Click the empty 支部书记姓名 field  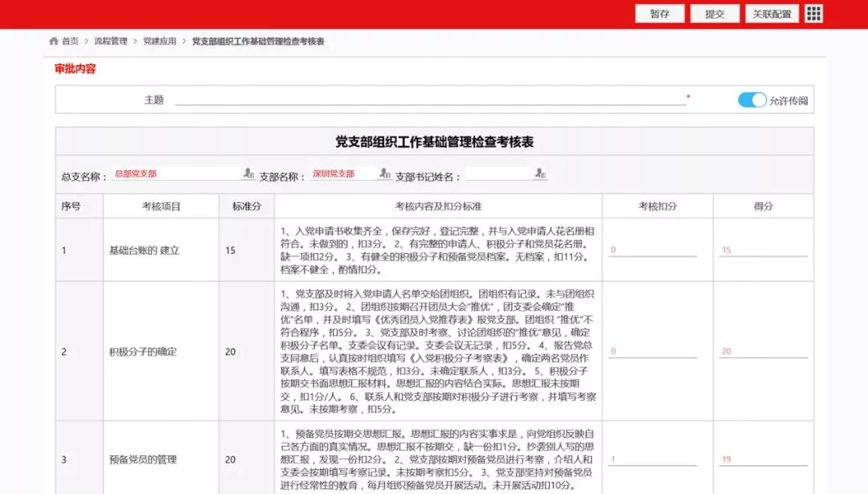[x=499, y=174]
